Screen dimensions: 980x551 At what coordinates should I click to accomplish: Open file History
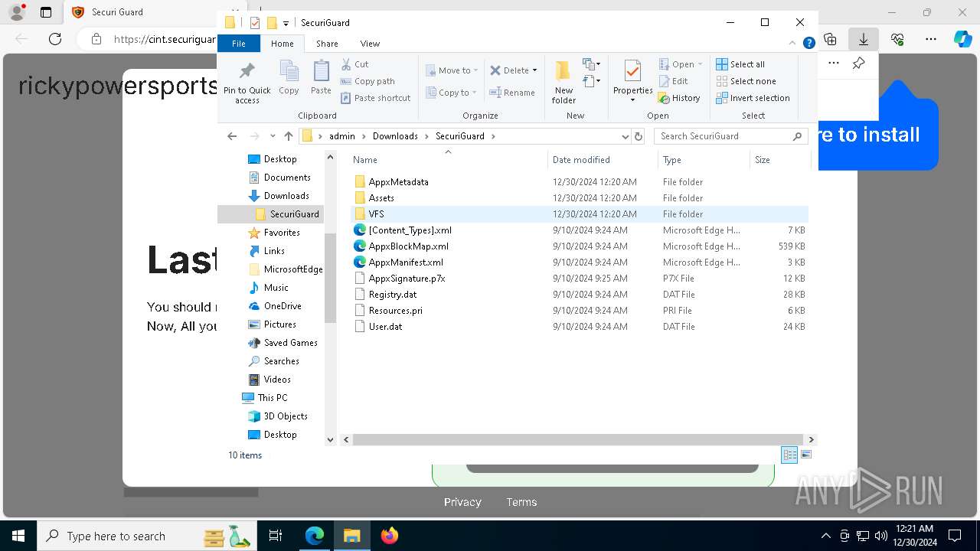click(x=679, y=98)
